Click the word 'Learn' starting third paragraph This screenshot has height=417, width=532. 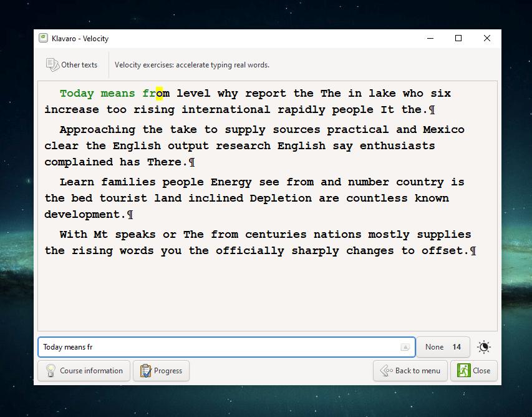pyautogui.click(x=77, y=182)
